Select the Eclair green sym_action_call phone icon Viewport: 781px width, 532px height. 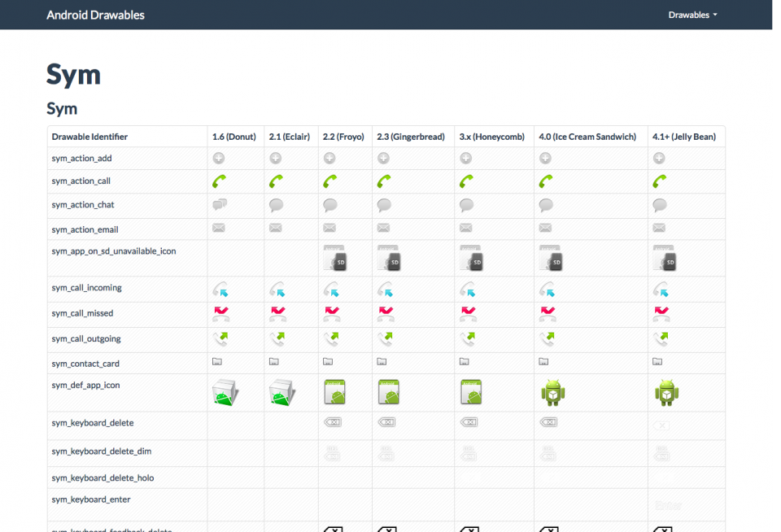pyautogui.click(x=276, y=182)
